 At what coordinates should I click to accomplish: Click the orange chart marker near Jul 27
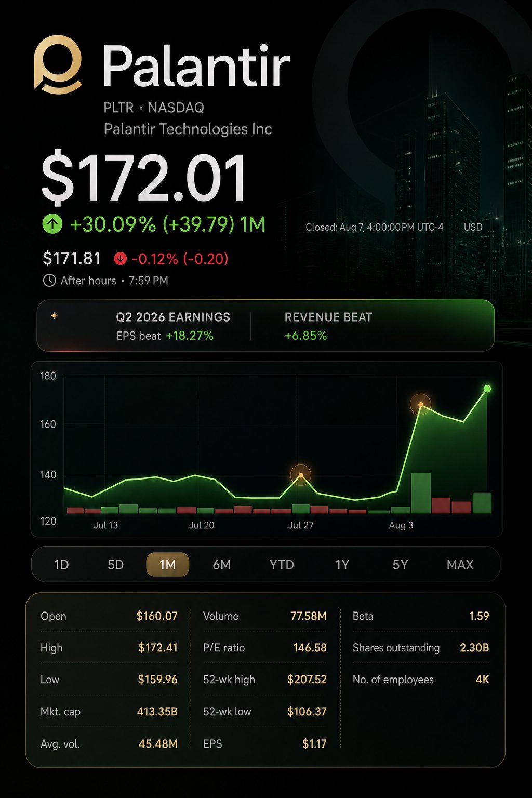(300, 475)
